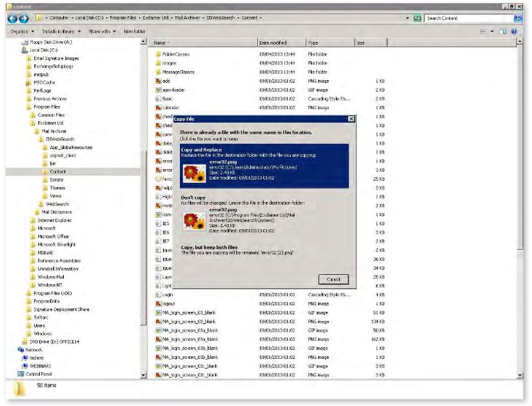The image size is (532, 406).
Task: Toggle the preview pane icon
Action: tap(502, 32)
